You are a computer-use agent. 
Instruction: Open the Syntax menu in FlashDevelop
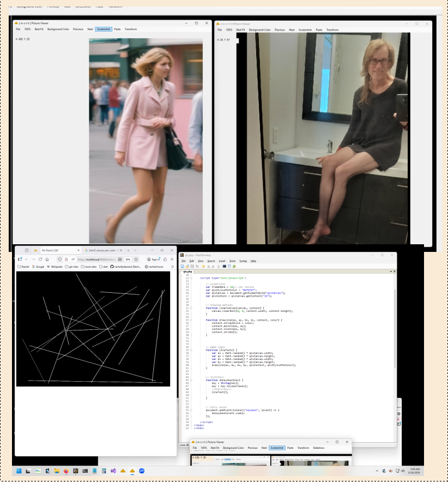pos(243,261)
